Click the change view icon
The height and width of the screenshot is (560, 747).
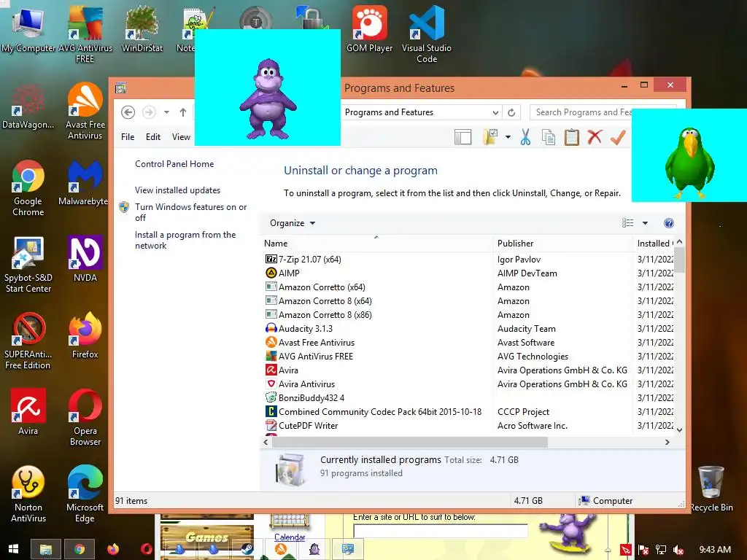pos(628,223)
